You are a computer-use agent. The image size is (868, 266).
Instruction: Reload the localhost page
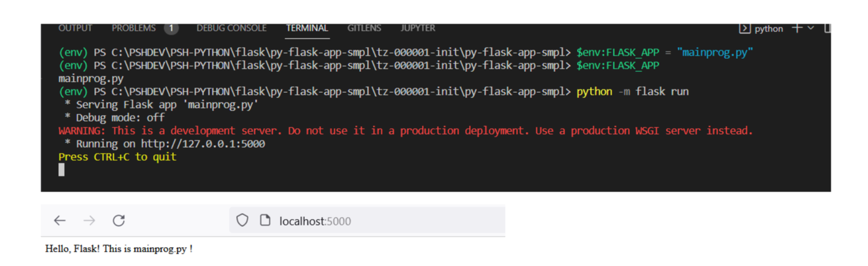tap(118, 221)
